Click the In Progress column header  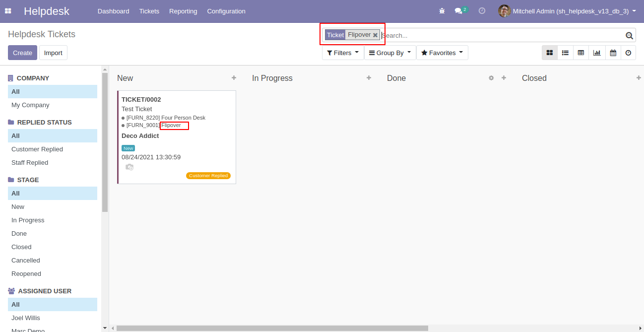[272, 78]
